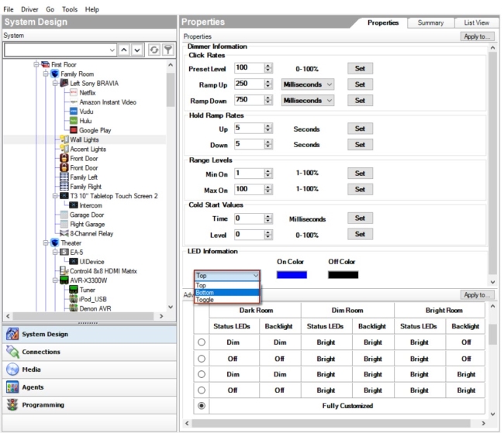Click Set for Hold Ramp Down

360,145
